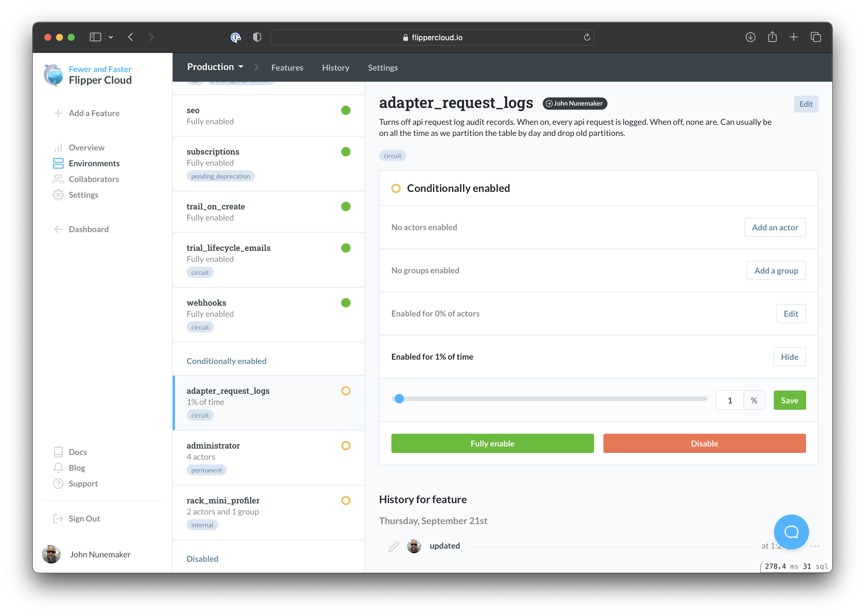
Task: Expand the Production environment dropdown
Action: point(215,67)
